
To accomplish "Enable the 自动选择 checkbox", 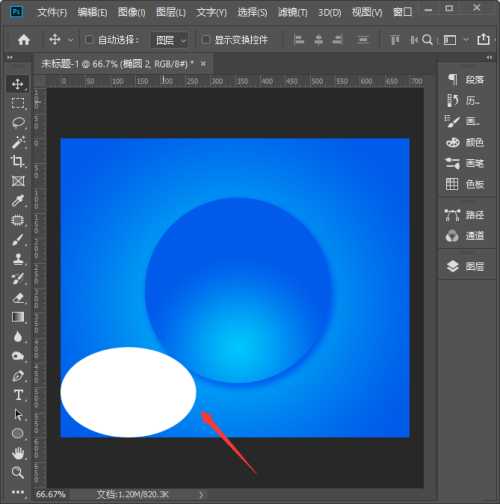I will coord(89,40).
